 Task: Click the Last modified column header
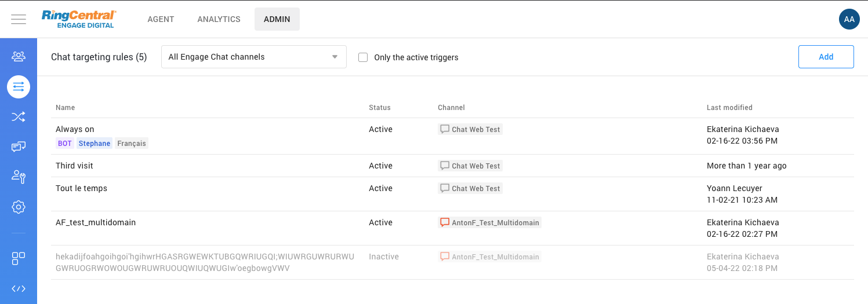[x=729, y=108]
